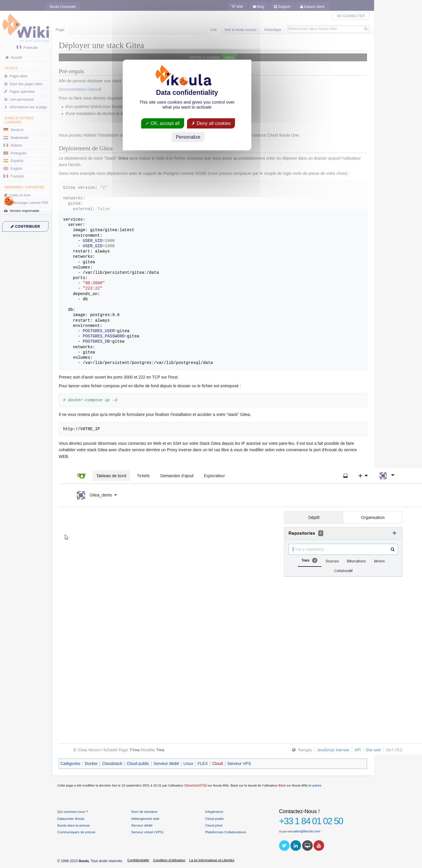The image size is (422, 868).
Task: Click the YouTube social icon
Action: pos(319,845)
